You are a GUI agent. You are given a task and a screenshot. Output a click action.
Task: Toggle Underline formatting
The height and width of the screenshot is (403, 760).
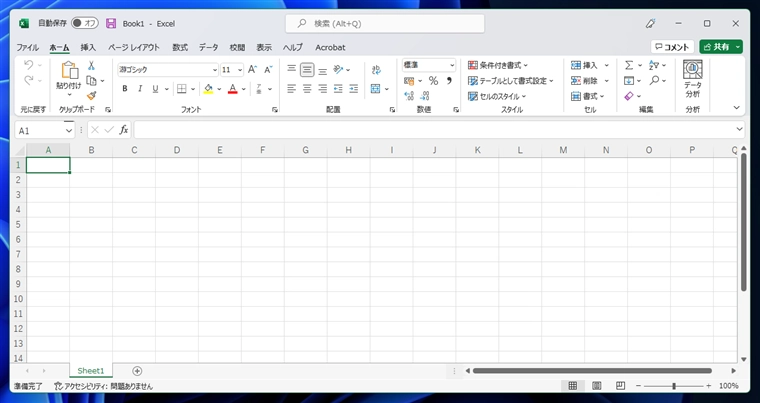[155, 89]
